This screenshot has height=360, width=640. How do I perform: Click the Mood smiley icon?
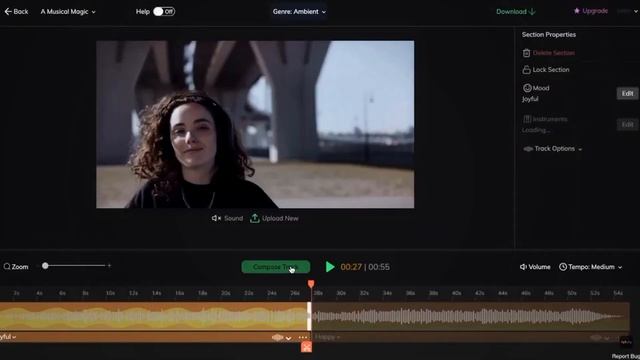(527, 88)
